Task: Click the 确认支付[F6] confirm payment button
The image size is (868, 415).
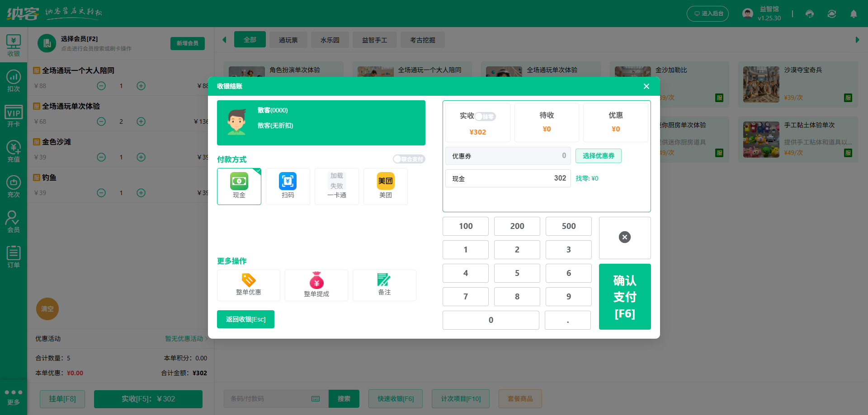Action: (625, 297)
